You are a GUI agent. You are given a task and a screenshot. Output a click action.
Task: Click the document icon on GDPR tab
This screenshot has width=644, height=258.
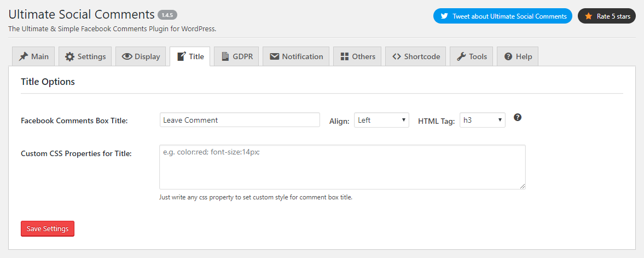(x=225, y=56)
